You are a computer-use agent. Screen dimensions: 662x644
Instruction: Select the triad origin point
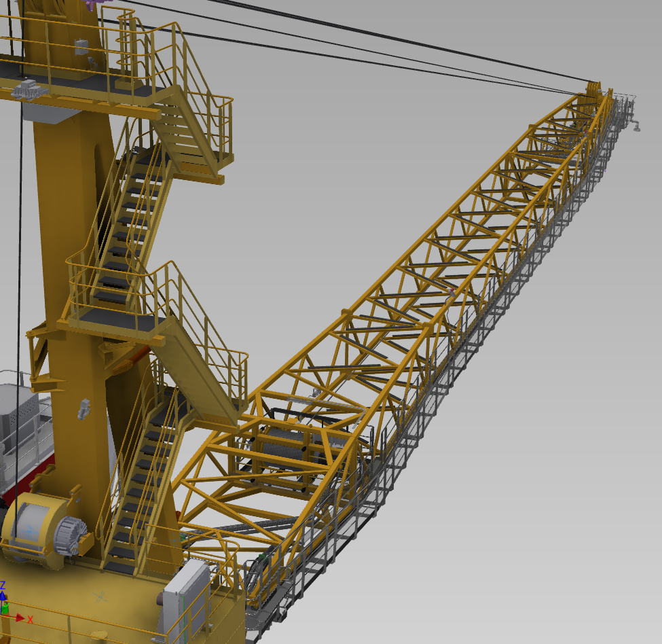point(1,615)
